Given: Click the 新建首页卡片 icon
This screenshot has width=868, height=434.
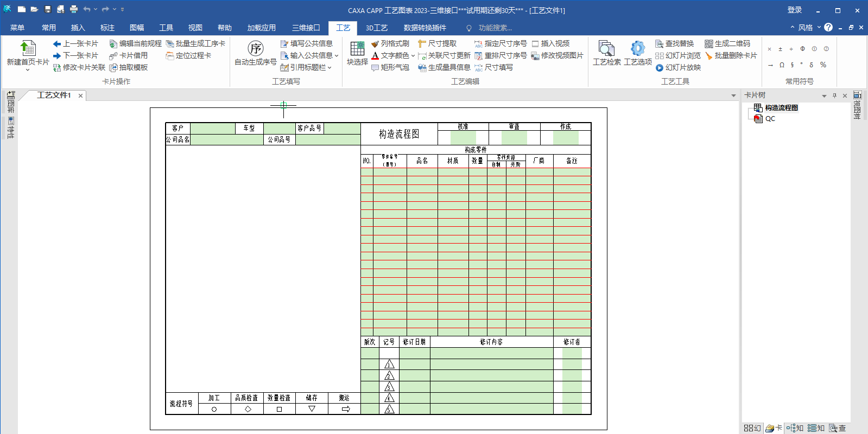Looking at the screenshot, I should (x=27, y=49).
